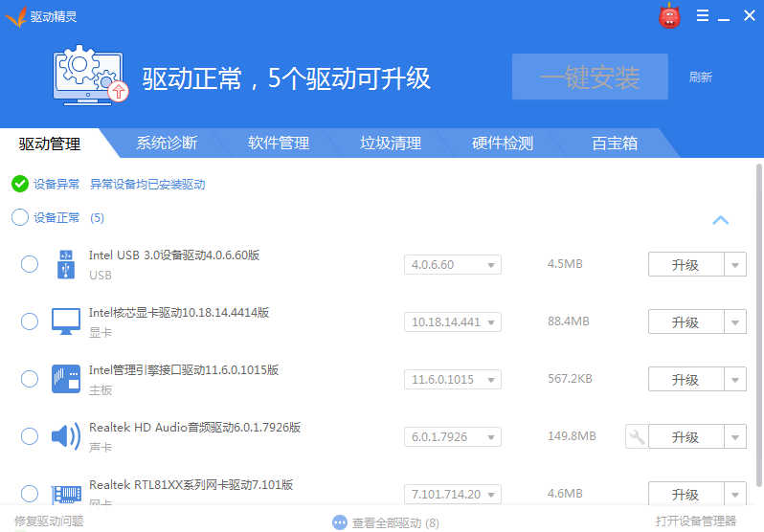Click the chat bubble icon by 查看全部驱动
This screenshot has height=532, width=764.
point(340,522)
